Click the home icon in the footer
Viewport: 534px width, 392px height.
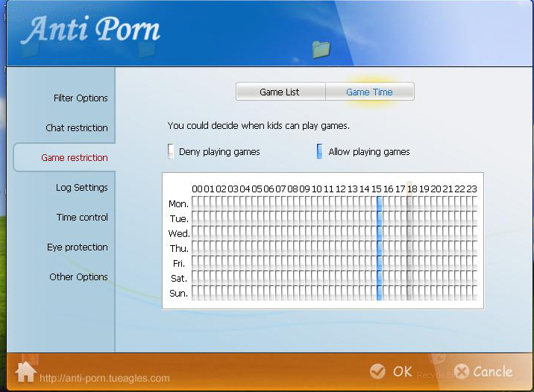pos(25,372)
